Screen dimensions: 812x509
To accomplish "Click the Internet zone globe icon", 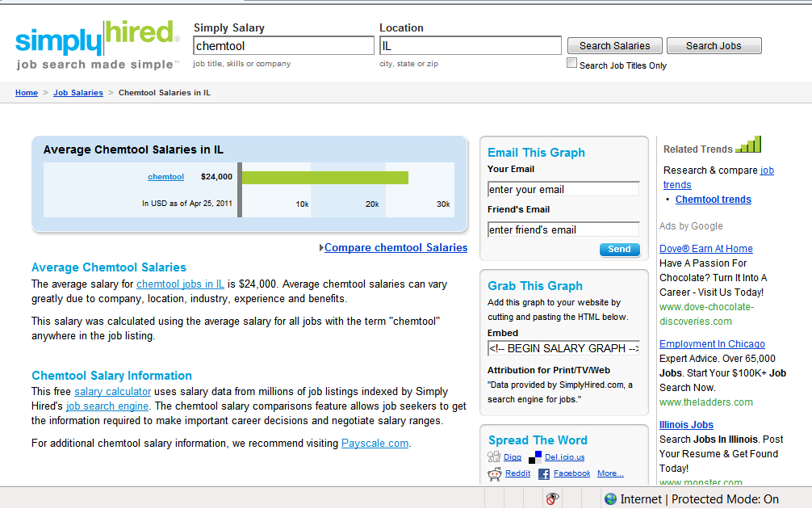I will pos(610,498).
